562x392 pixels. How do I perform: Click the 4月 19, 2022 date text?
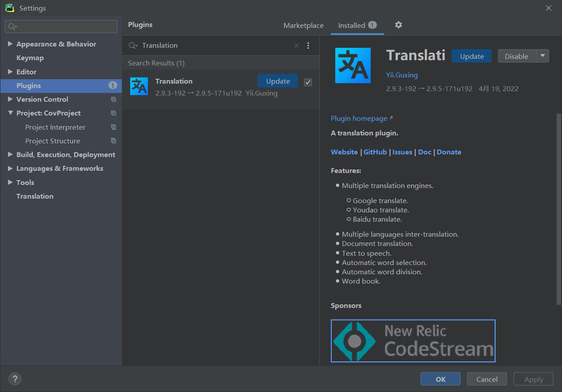pyautogui.click(x=499, y=88)
